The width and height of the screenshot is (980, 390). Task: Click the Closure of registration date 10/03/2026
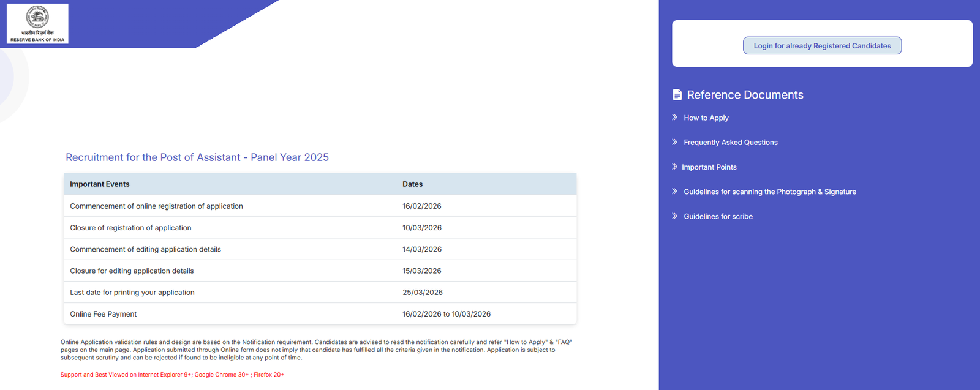click(x=421, y=228)
